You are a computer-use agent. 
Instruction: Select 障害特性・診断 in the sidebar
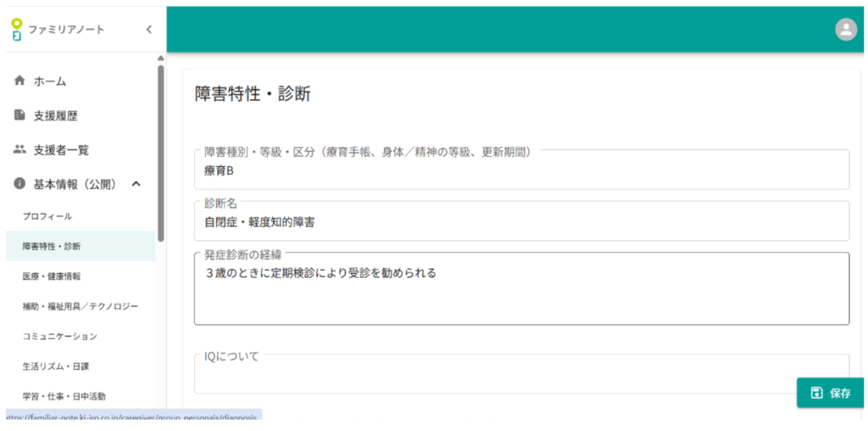(52, 246)
